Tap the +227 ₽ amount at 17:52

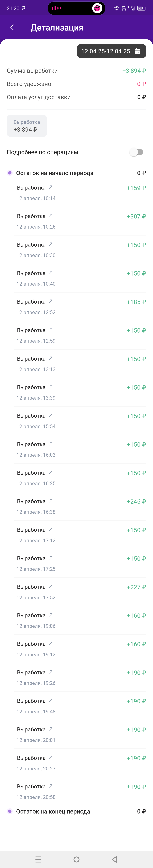click(136, 587)
